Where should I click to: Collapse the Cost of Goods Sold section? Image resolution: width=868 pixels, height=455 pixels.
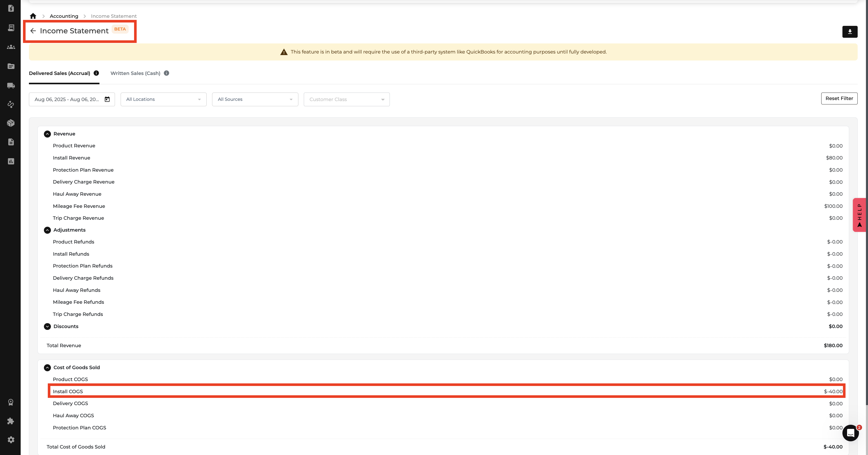click(x=47, y=368)
